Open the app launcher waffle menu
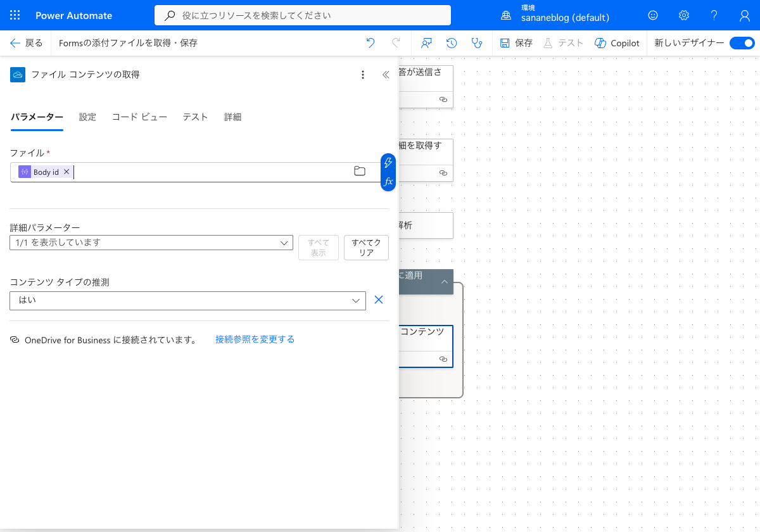 pyautogui.click(x=15, y=15)
